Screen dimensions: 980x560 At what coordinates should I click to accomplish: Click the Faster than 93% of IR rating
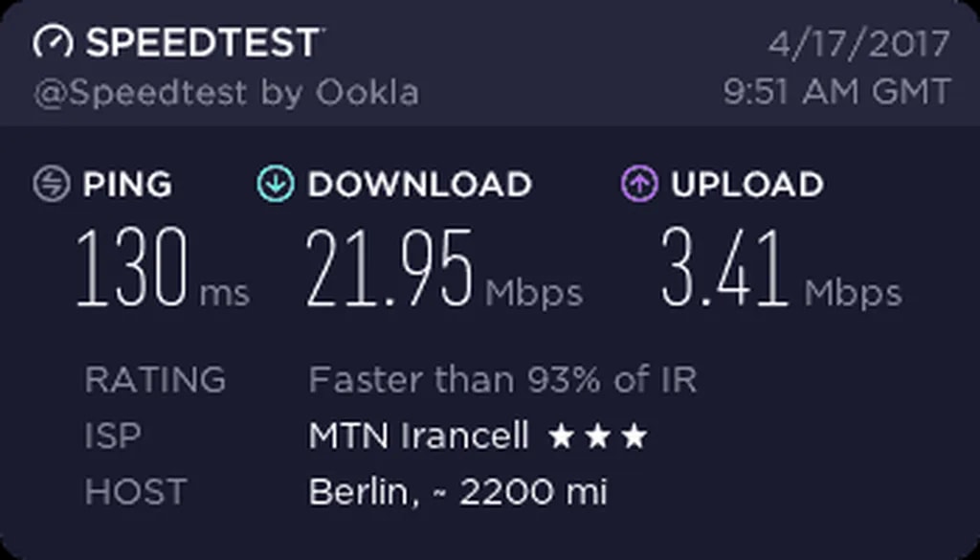502,380
